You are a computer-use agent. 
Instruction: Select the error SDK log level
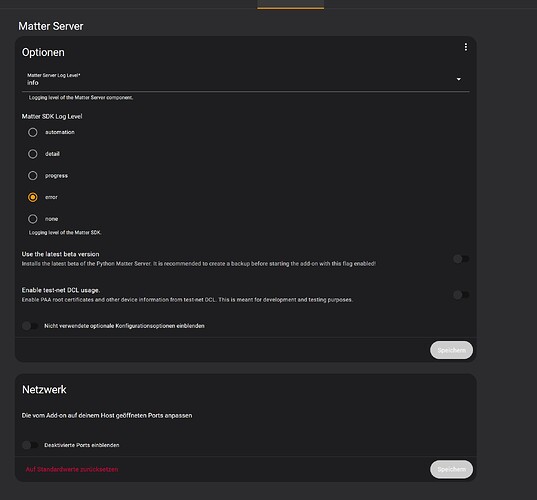pyautogui.click(x=33, y=197)
